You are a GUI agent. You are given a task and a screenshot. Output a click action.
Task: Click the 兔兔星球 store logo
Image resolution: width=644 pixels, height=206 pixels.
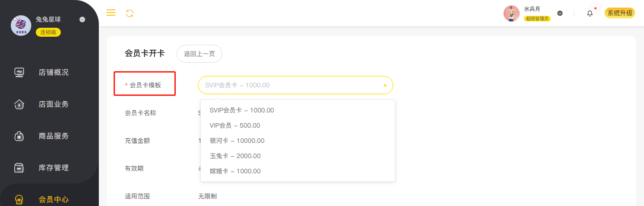[21, 26]
